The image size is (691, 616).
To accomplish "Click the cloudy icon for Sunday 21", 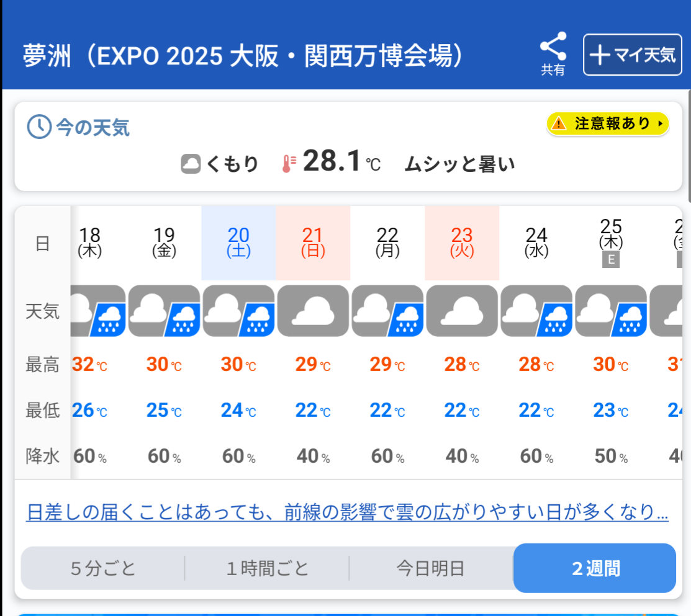I will [313, 311].
